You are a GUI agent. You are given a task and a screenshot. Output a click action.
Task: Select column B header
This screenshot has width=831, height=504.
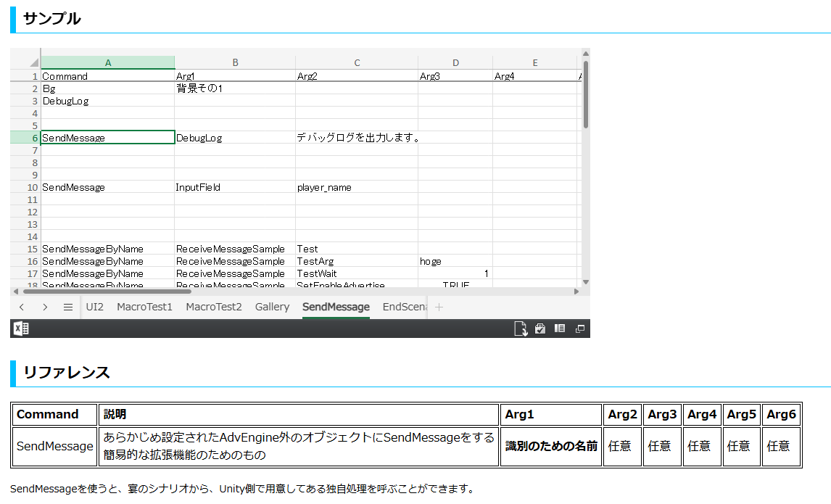click(x=235, y=63)
